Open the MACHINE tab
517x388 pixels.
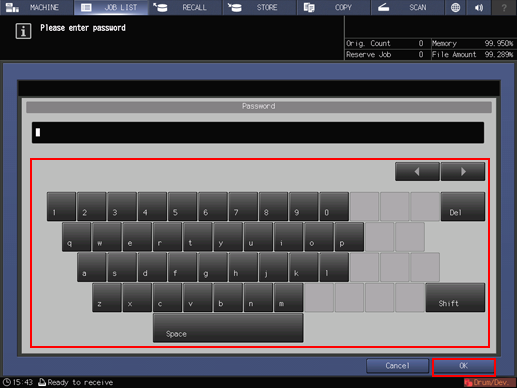click(x=37, y=7)
